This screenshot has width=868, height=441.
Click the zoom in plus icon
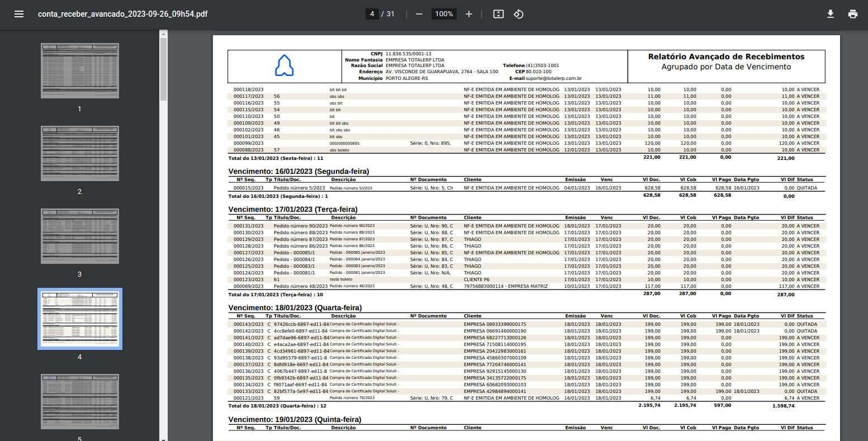pos(469,14)
